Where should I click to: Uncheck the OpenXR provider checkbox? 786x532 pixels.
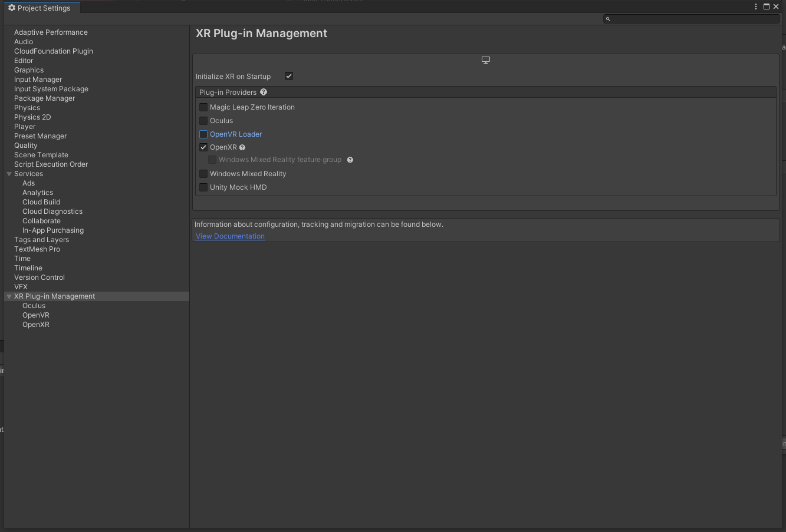point(203,147)
